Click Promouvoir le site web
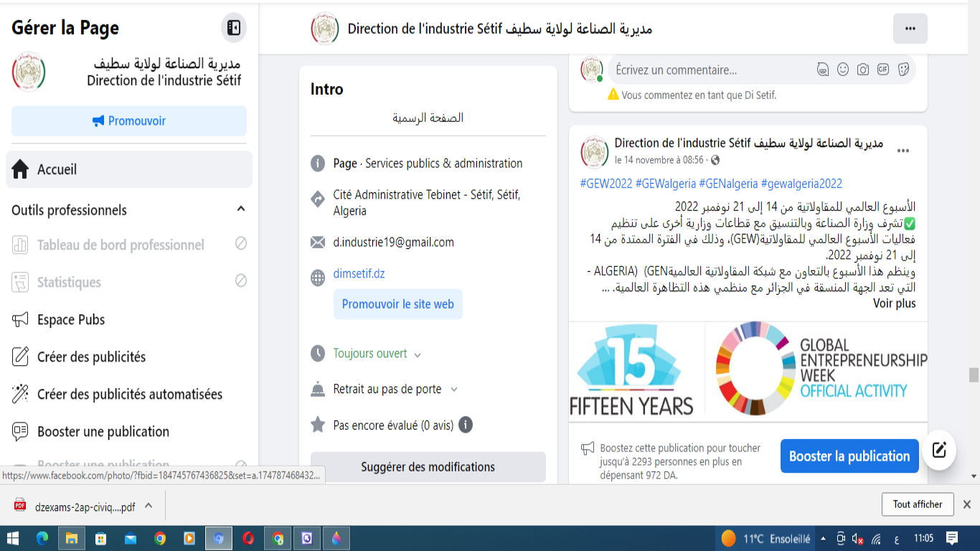Image resolution: width=980 pixels, height=551 pixels. (398, 304)
